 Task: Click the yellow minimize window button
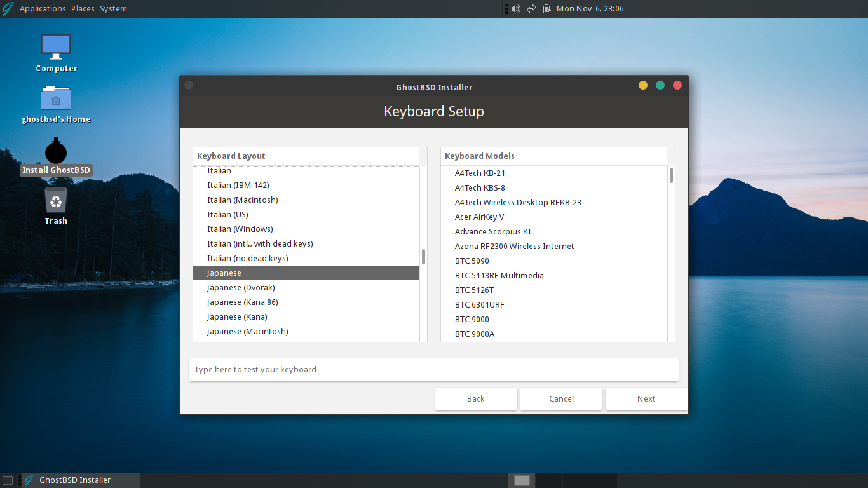pos(643,85)
